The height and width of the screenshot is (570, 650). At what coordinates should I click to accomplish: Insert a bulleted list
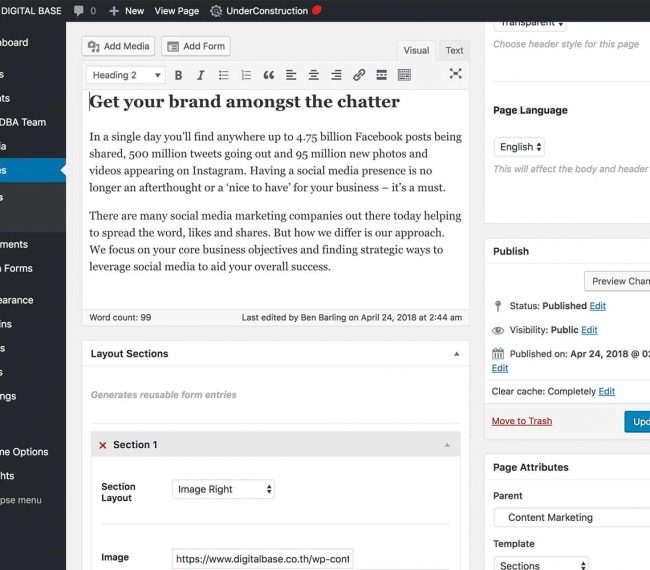223,75
